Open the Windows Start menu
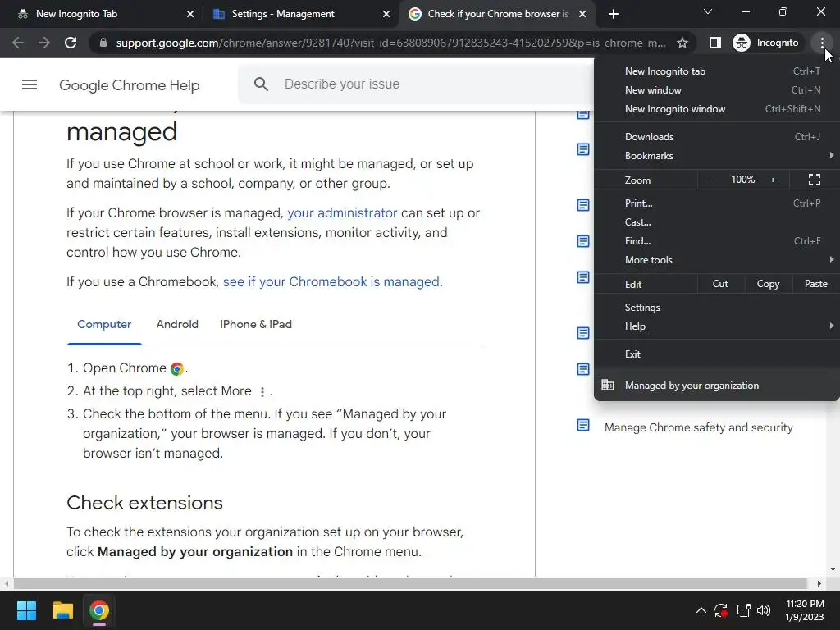 [26, 610]
